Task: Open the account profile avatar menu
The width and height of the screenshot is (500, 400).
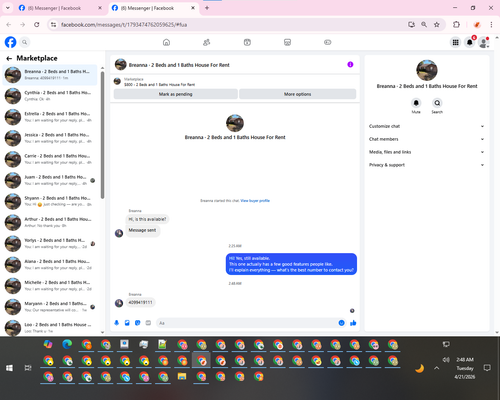Action: coord(484,42)
